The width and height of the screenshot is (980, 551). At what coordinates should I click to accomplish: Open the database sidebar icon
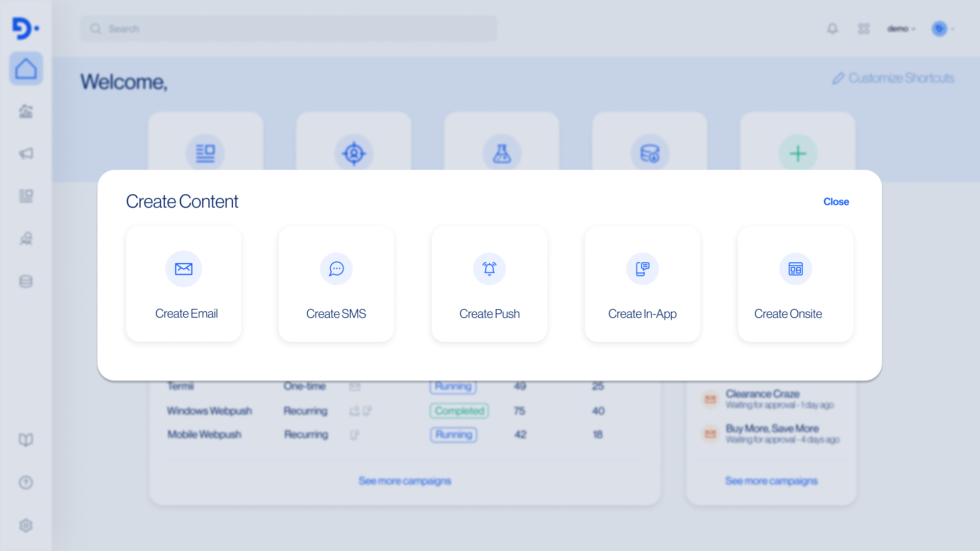pos(26,281)
